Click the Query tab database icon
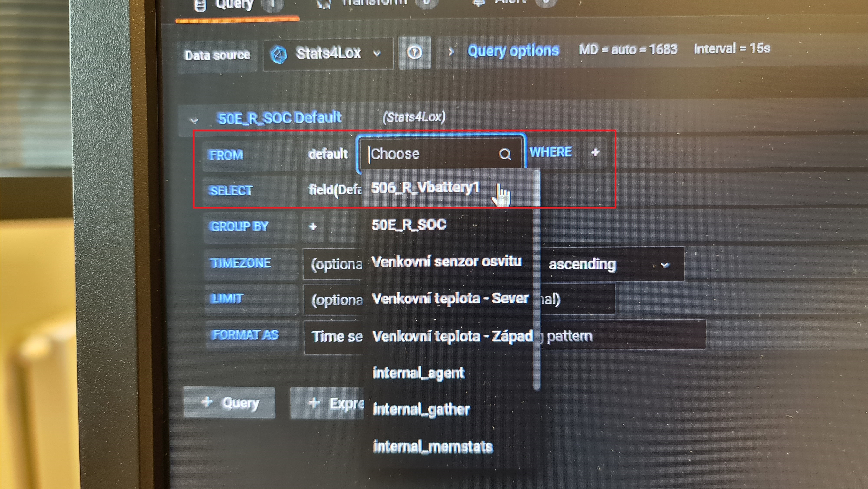The width and height of the screenshot is (868, 489). coord(200,5)
